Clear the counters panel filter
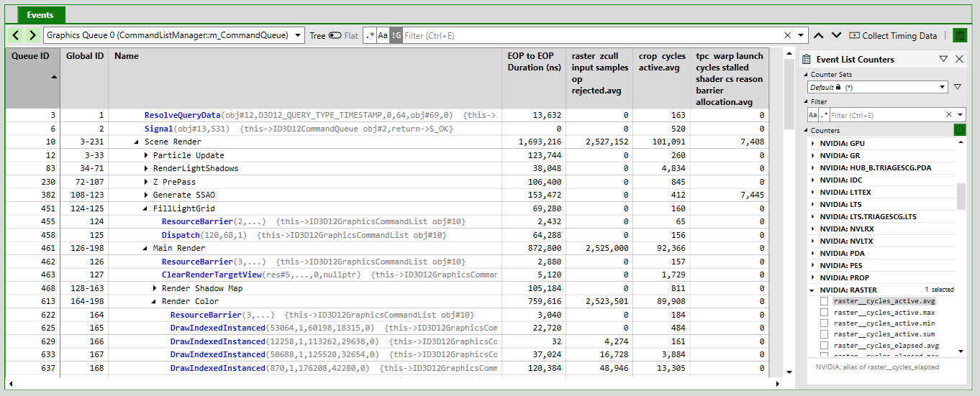This screenshot has height=396, width=980. (x=950, y=115)
